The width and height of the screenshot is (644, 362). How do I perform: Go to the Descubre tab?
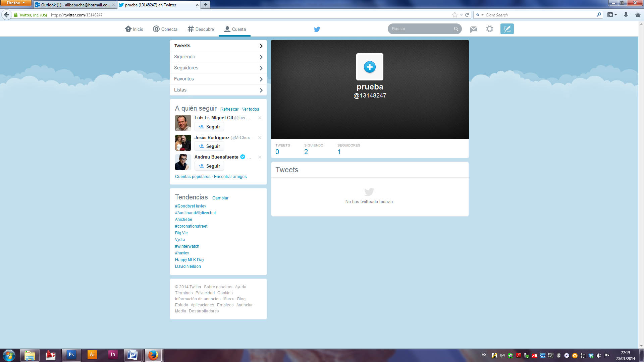click(201, 29)
